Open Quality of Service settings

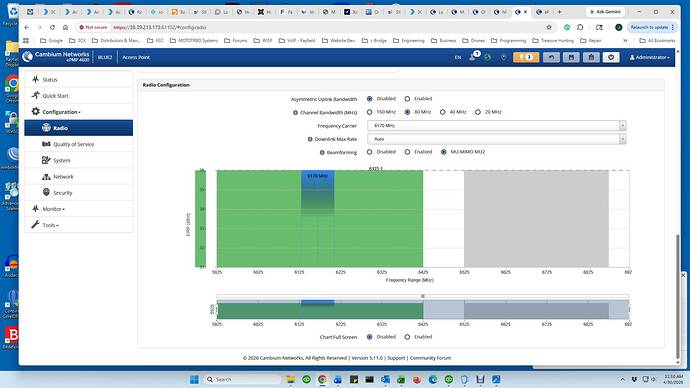click(x=78, y=144)
